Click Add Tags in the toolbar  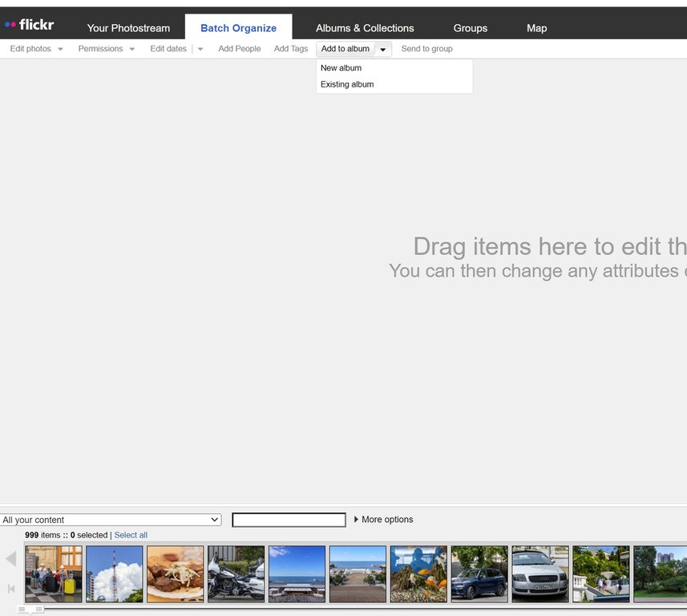pos(291,49)
